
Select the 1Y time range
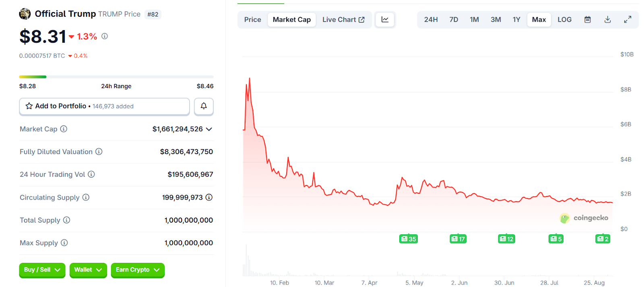click(516, 20)
